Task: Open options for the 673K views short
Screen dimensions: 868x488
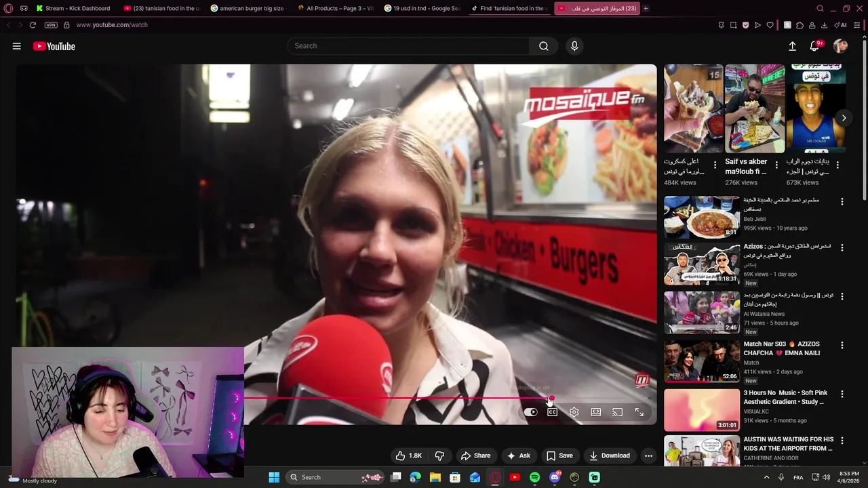Action: click(x=837, y=165)
